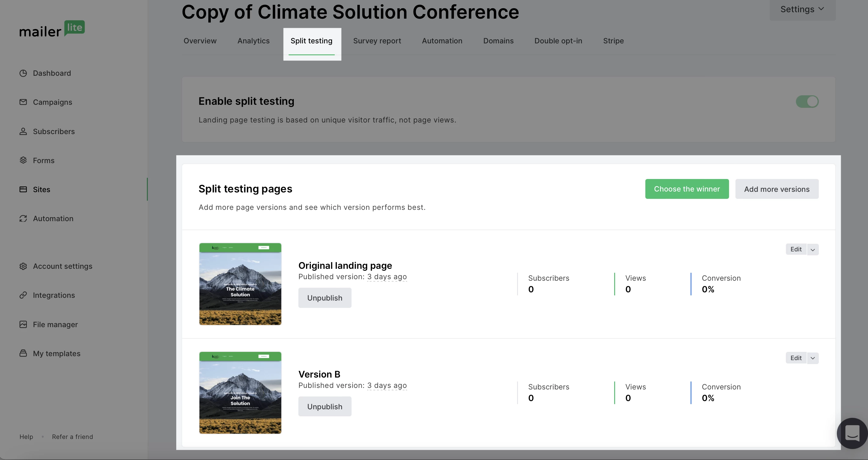The image size is (868, 460).
Task: Open Original landing page Edit dropdown arrow
Action: coord(813,250)
